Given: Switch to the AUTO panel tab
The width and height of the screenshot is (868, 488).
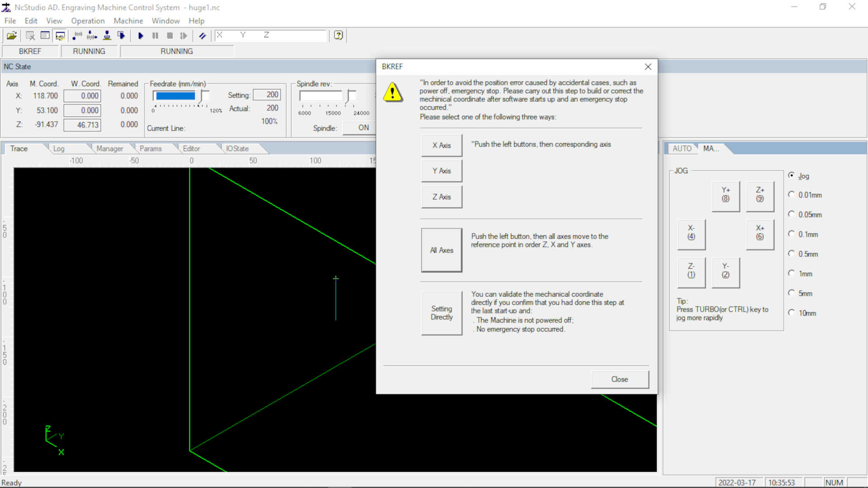Looking at the screenshot, I should [681, 148].
